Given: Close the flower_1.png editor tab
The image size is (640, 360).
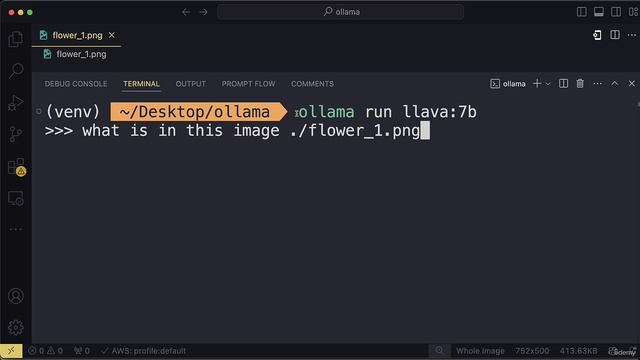Looking at the screenshot, I should (x=111, y=36).
